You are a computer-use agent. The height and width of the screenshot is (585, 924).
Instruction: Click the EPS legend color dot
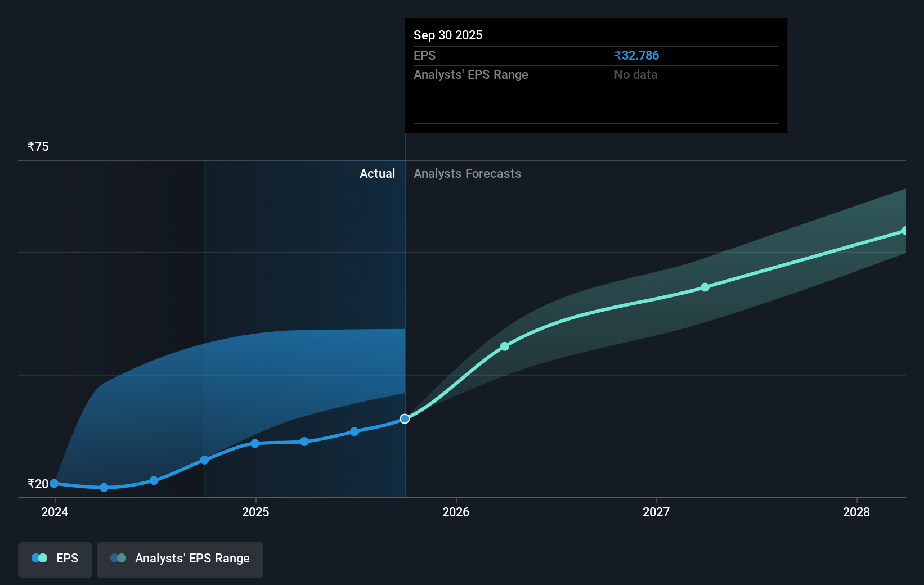point(38,557)
